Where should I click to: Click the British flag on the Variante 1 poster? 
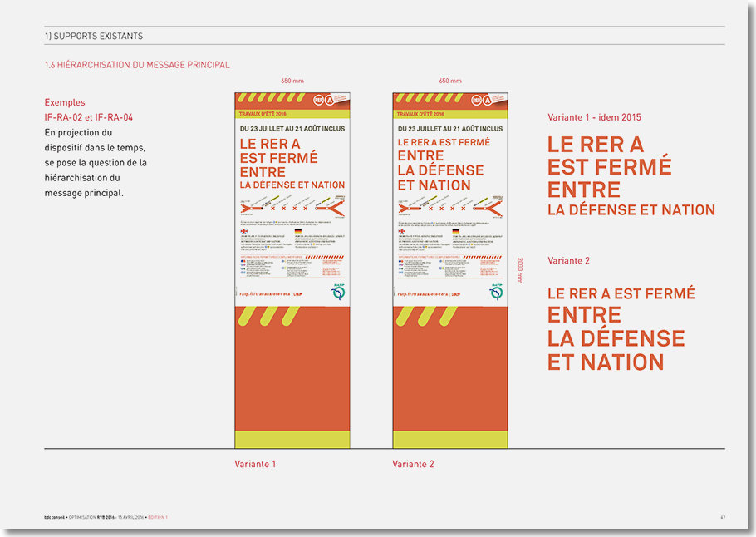[x=244, y=232]
